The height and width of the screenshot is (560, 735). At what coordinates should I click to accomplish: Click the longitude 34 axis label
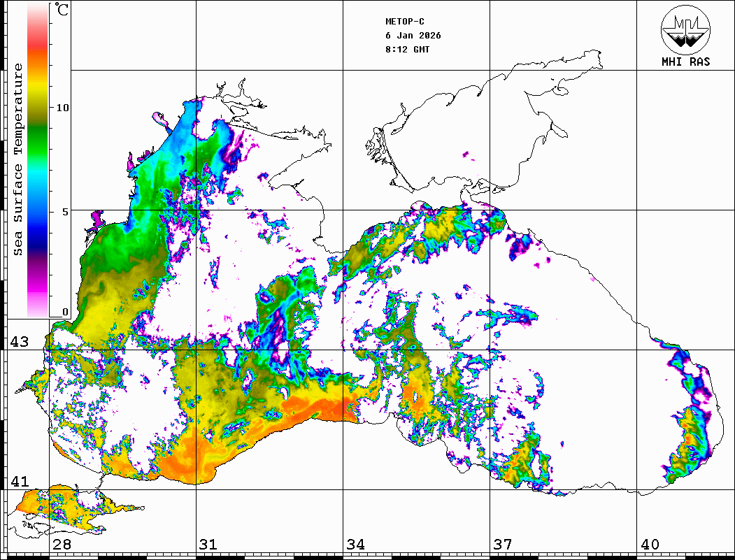[355, 545]
